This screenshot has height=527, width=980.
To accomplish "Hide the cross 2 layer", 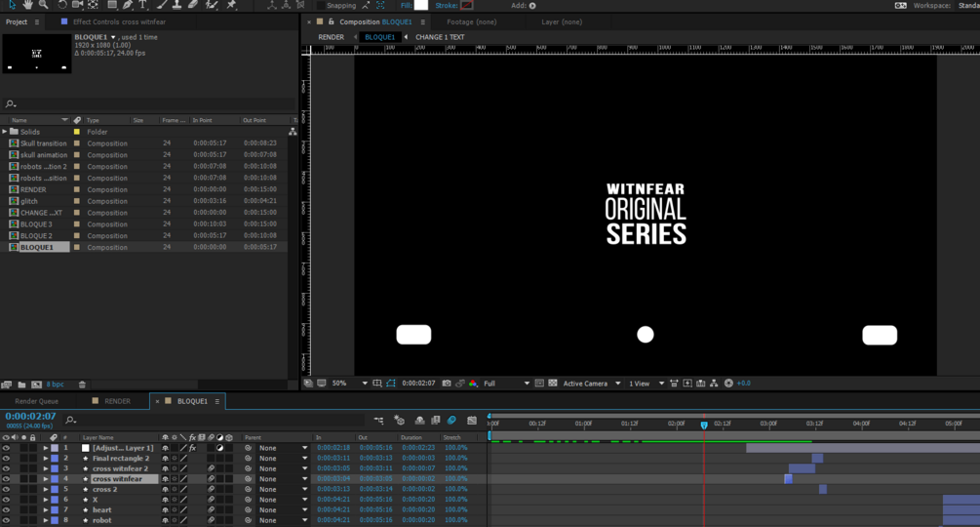I will click(6, 490).
